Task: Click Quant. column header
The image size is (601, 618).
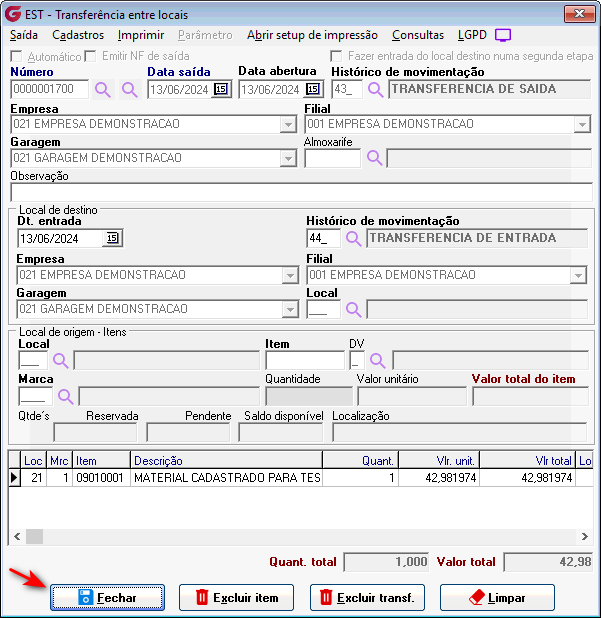Action: click(x=361, y=460)
